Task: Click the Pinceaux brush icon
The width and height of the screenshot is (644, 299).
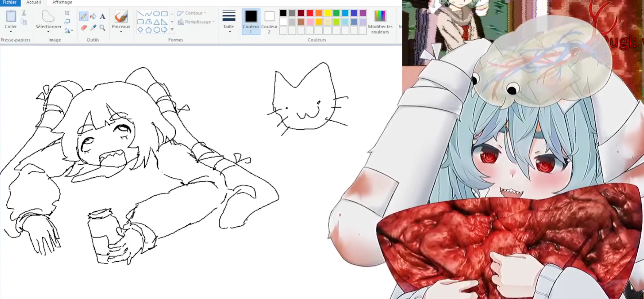Action: click(121, 16)
